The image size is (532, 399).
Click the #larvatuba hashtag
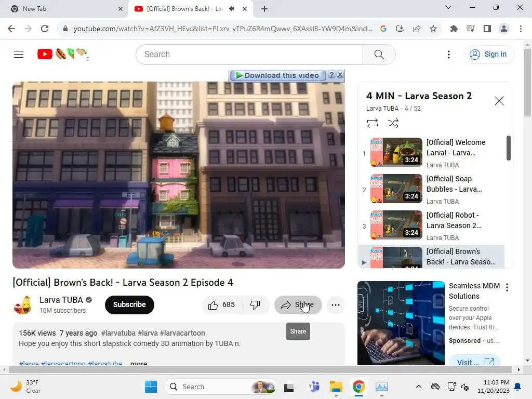coord(118,333)
